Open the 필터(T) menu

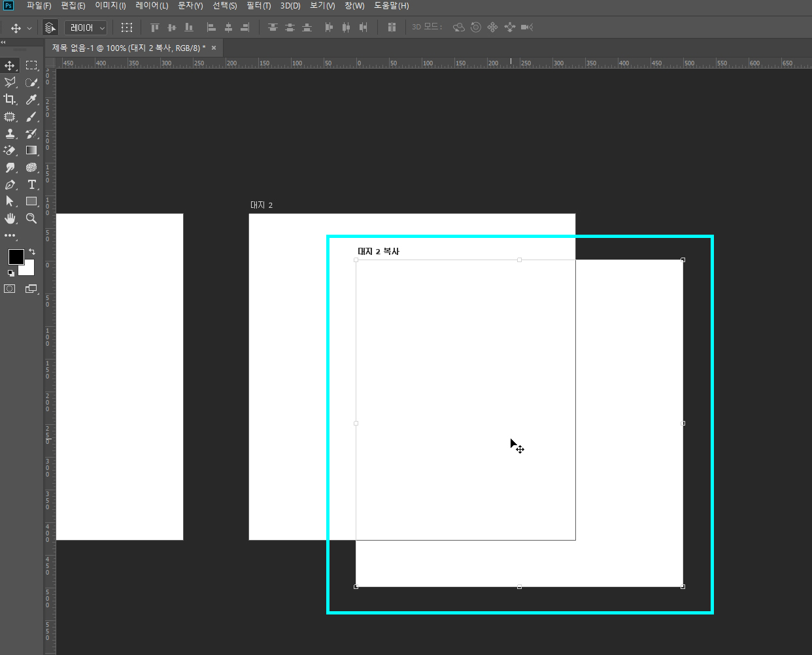coord(259,6)
